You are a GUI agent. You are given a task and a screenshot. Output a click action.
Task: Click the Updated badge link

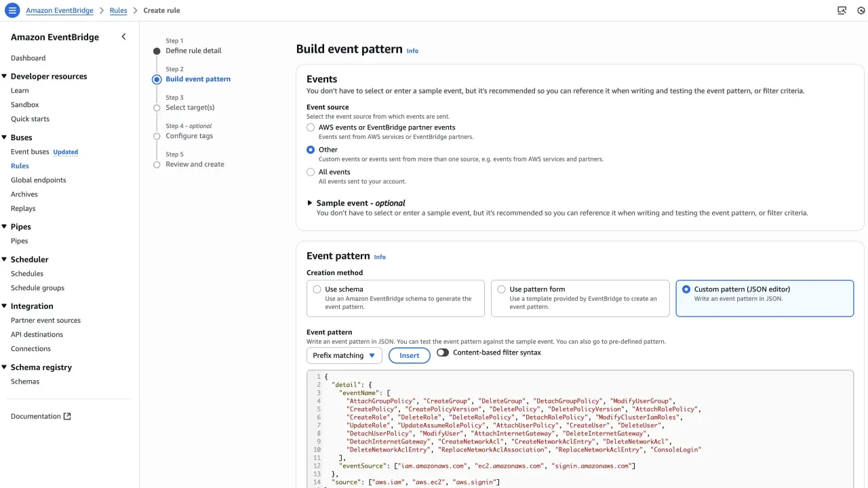click(66, 152)
